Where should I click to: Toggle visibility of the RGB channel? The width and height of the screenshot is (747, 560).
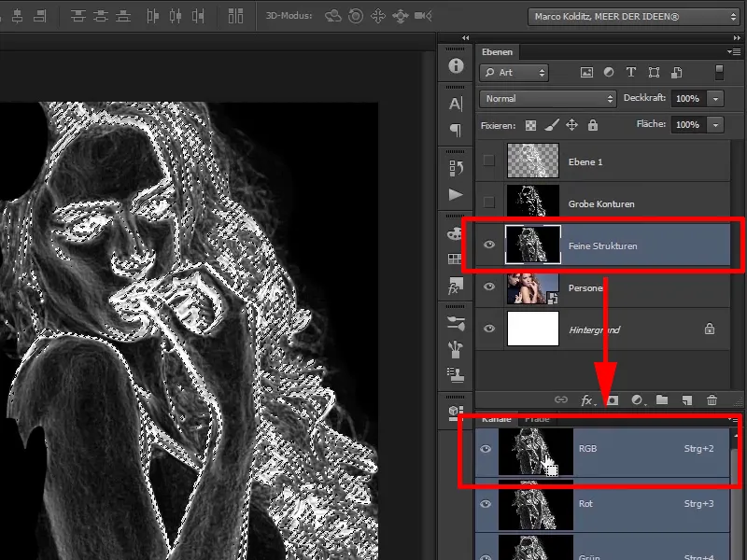486,449
